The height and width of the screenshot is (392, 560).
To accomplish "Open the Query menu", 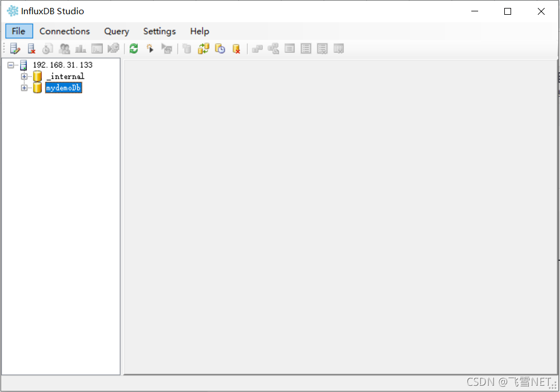I will point(117,31).
